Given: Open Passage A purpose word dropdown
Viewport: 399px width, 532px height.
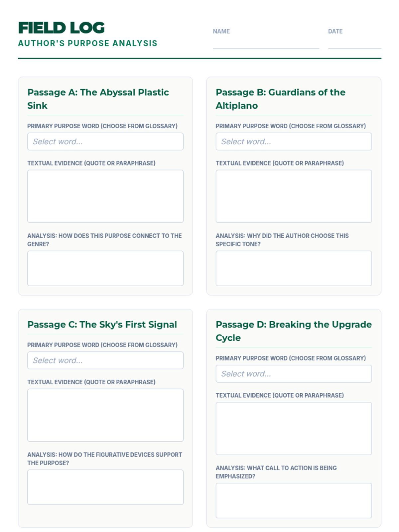Looking at the screenshot, I should (105, 142).
